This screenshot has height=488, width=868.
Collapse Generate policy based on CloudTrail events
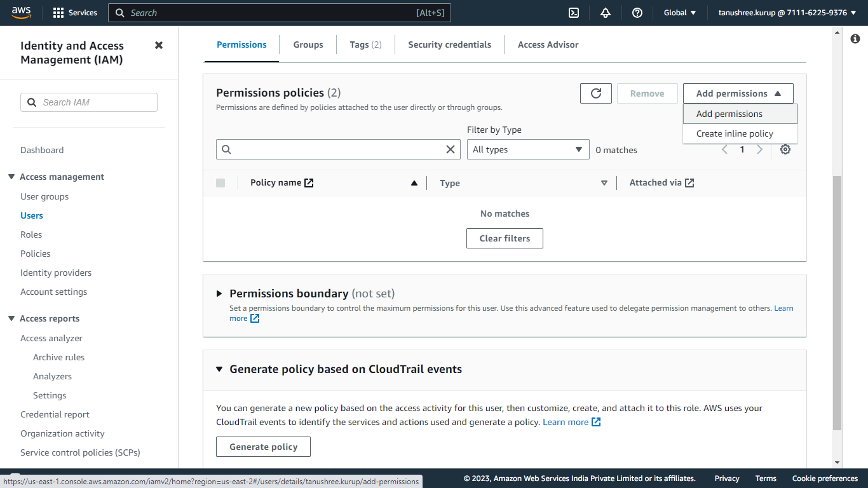(x=219, y=369)
